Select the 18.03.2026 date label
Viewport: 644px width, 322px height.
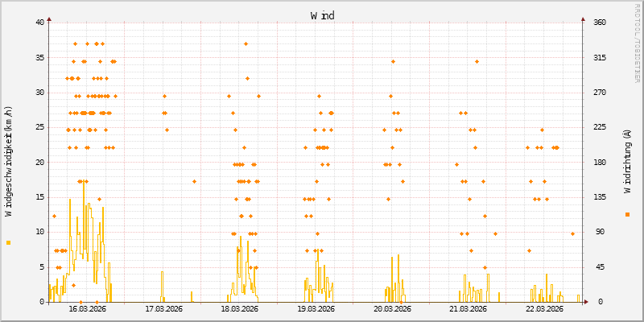[x=239, y=308]
